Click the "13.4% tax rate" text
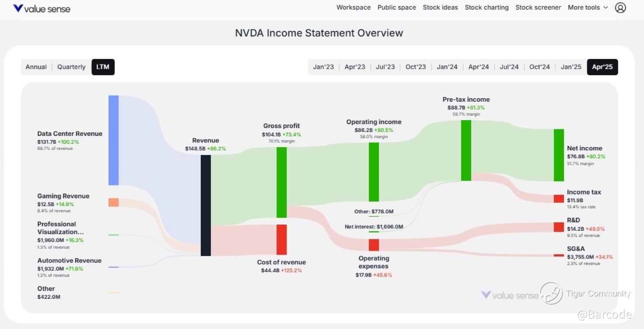 (x=581, y=207)
